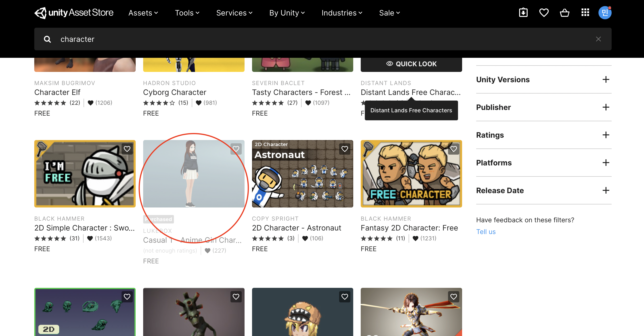Click the Quick Look button
The width and height of the screenshot is (644, 336).
[411, 64]
